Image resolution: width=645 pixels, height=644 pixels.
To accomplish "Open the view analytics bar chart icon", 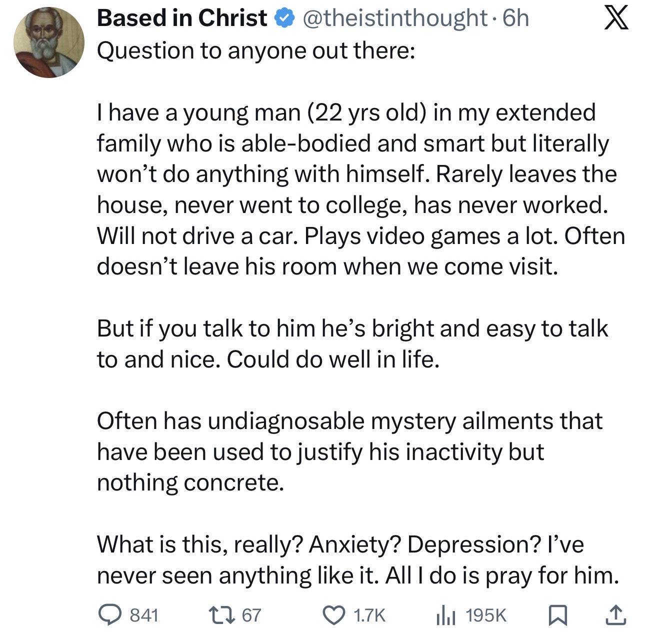I will pyautogui.click(x=445, y=615).
